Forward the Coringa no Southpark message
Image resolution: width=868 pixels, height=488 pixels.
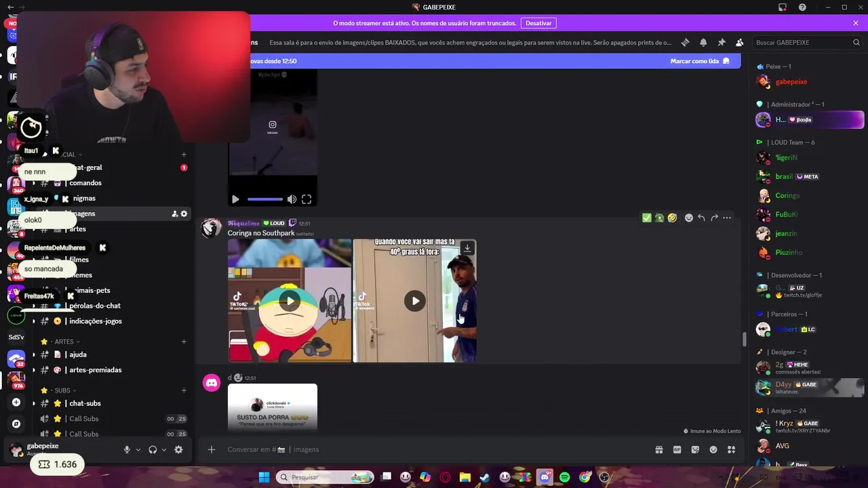click(714, 218)
